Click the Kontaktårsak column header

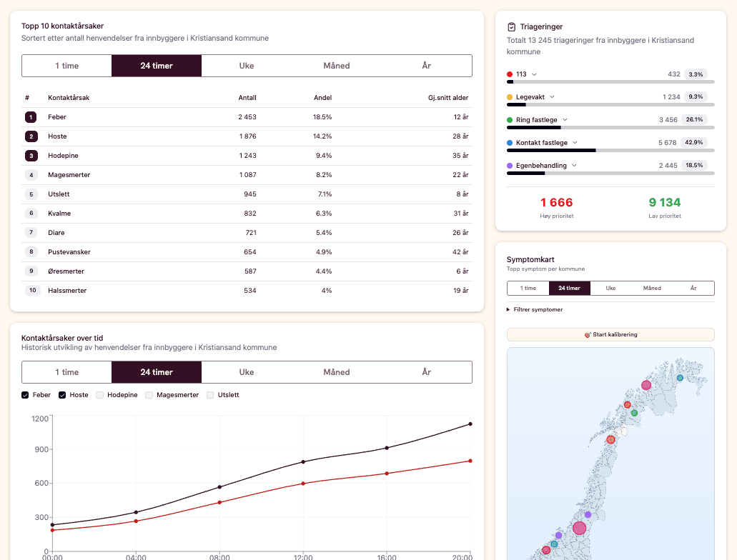69,98
